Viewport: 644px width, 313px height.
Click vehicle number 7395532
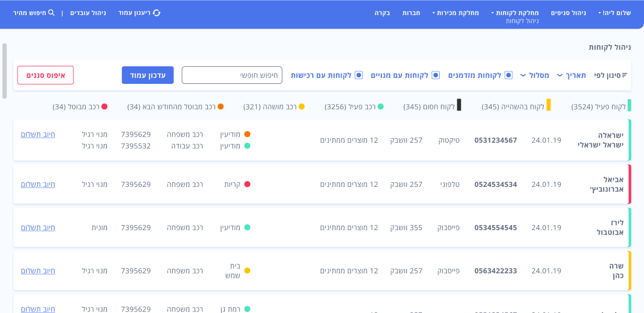tap(136, 146)
